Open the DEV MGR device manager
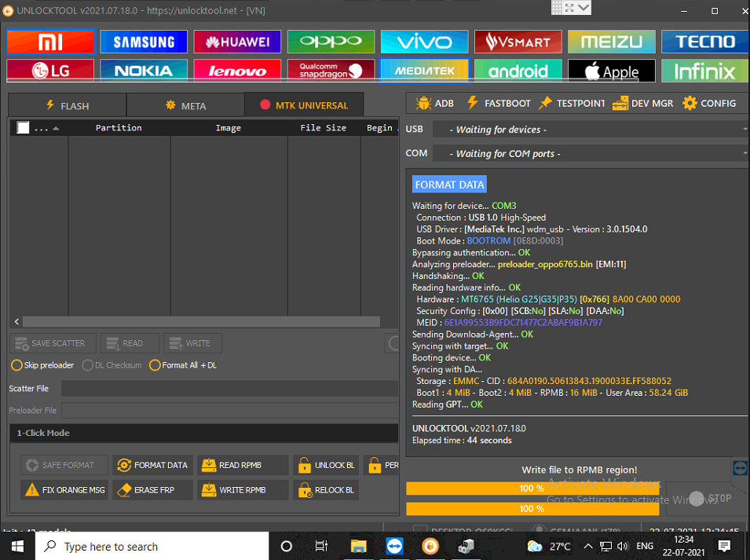Screen dimensions: 750x560 tap(642, 104)
